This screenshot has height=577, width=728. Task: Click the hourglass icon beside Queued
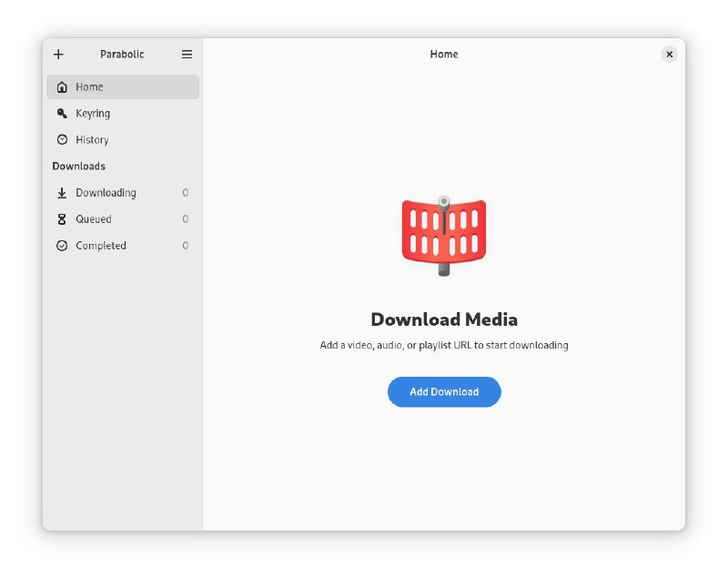click(62, 219)
